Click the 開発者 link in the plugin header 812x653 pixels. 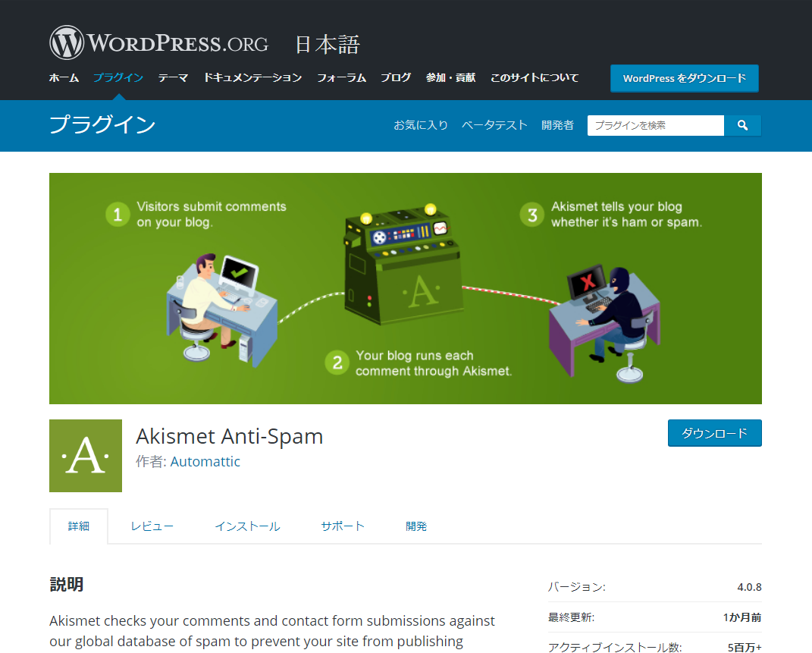tap(557, 125)
